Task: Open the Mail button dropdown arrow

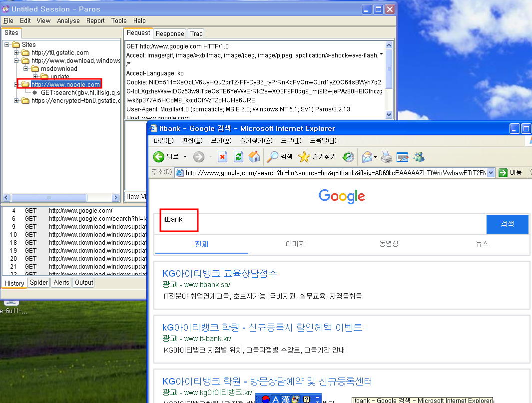Action: coord(375,157)
